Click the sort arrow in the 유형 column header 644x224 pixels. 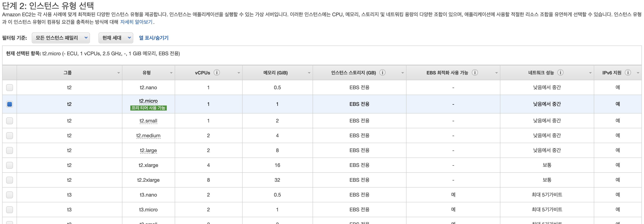tap(171, 73)
